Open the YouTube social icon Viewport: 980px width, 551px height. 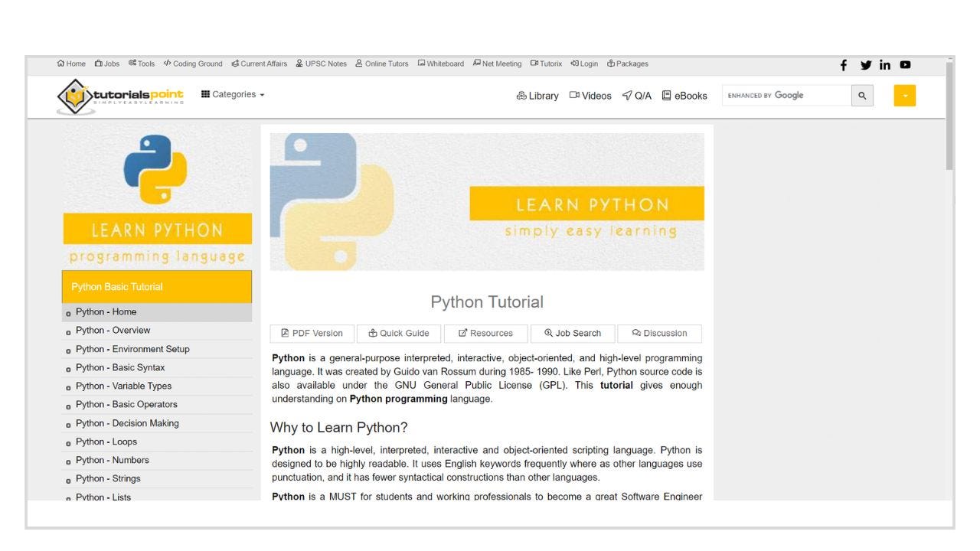[906, 65]
